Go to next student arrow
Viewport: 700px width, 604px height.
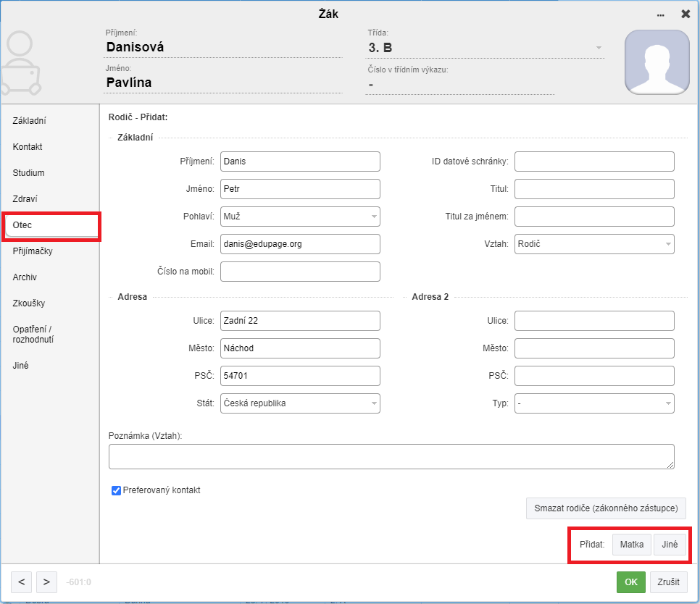point(46,582)
